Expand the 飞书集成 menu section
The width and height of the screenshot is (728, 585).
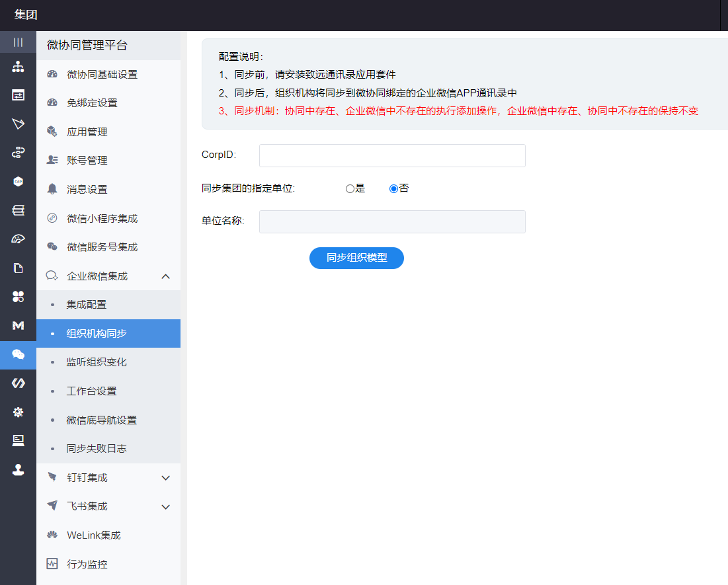(166, 507)
